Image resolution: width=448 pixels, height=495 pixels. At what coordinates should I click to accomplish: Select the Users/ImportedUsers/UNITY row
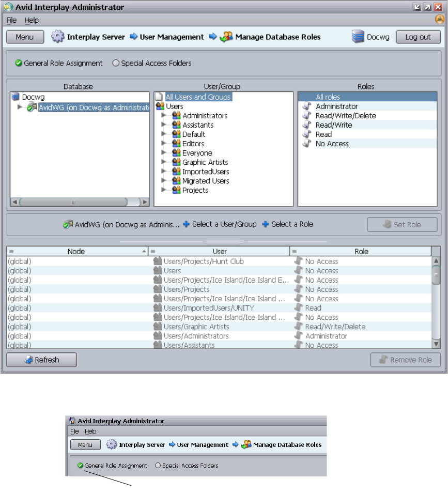click(x=219, y=308)
